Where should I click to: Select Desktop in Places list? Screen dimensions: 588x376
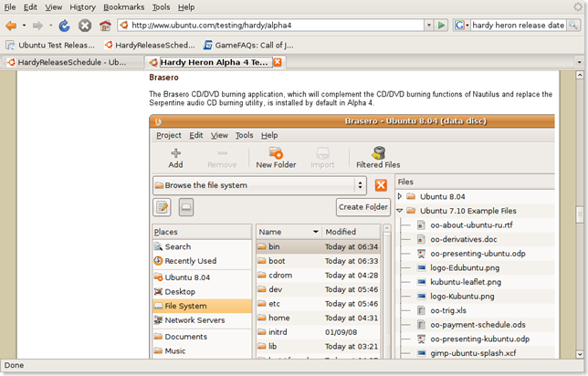[x=202, y=292]
